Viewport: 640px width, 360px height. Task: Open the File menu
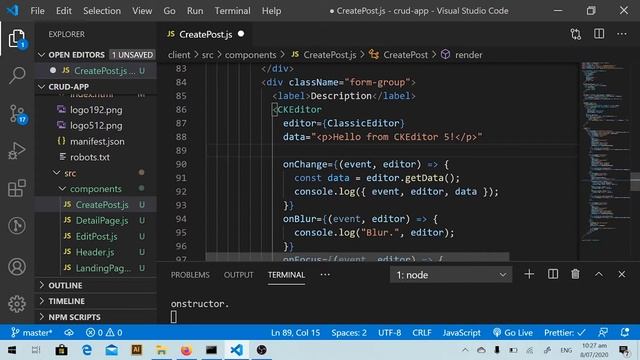(38, 11)
